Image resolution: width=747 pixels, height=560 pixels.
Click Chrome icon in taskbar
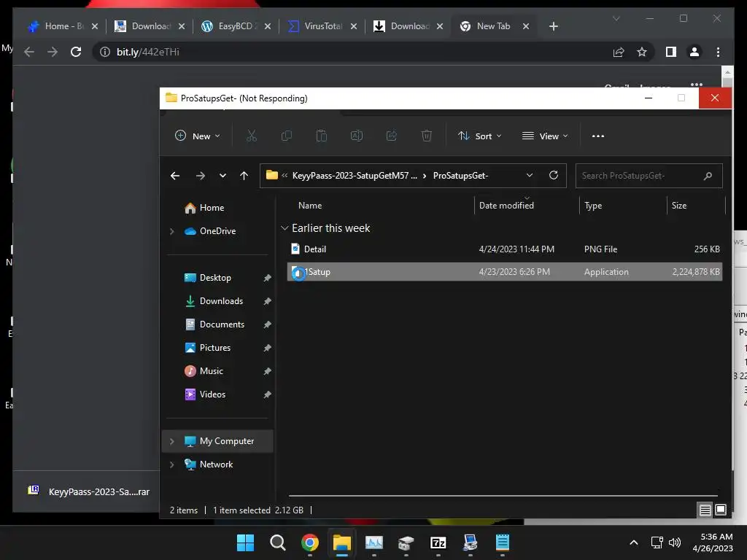click(309, 542)
